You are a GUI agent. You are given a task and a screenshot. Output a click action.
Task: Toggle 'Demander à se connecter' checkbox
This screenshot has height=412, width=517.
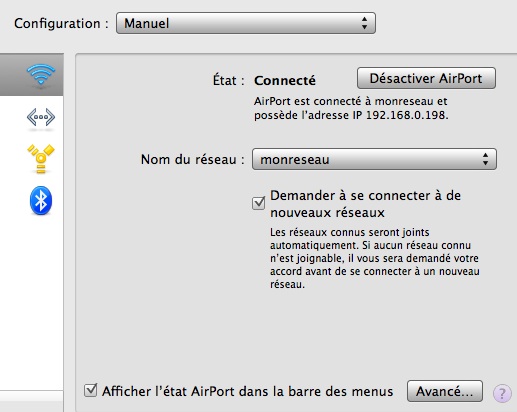click(x=258, y=203)
